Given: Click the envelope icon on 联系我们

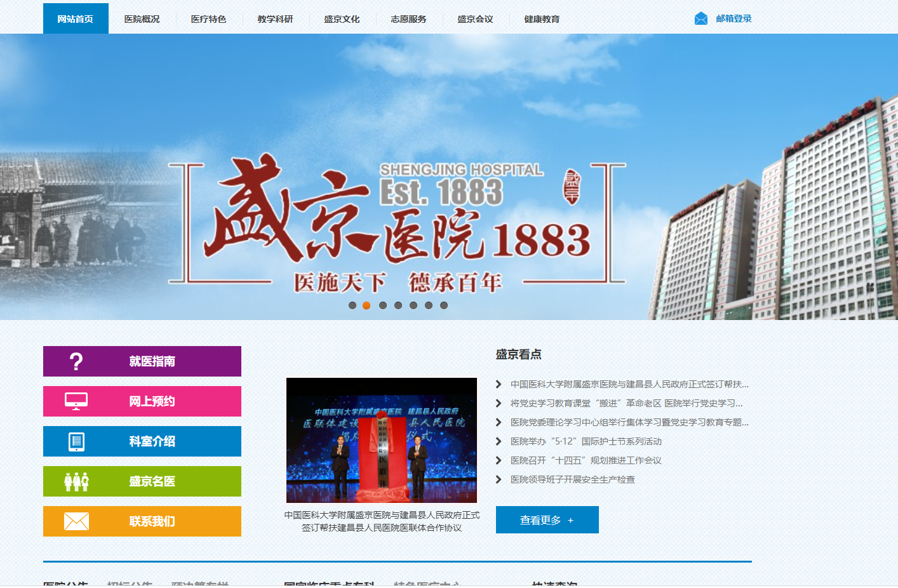Looking at the screenshot, I should coord(76,521).
